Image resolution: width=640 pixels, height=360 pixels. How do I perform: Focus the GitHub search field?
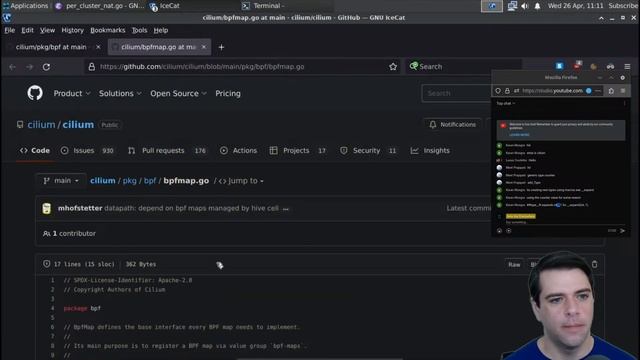point(456,93)
